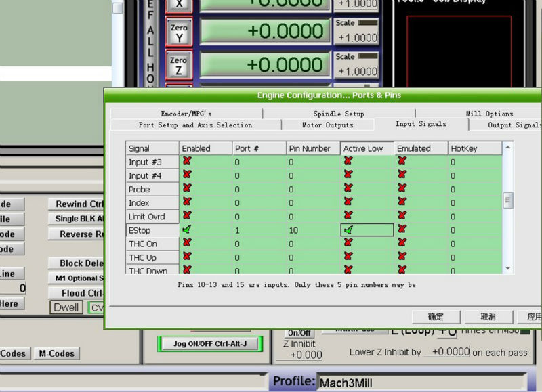Grab the signals list scrollbar thumb
542x392 pixels.
tap(507, 200)
